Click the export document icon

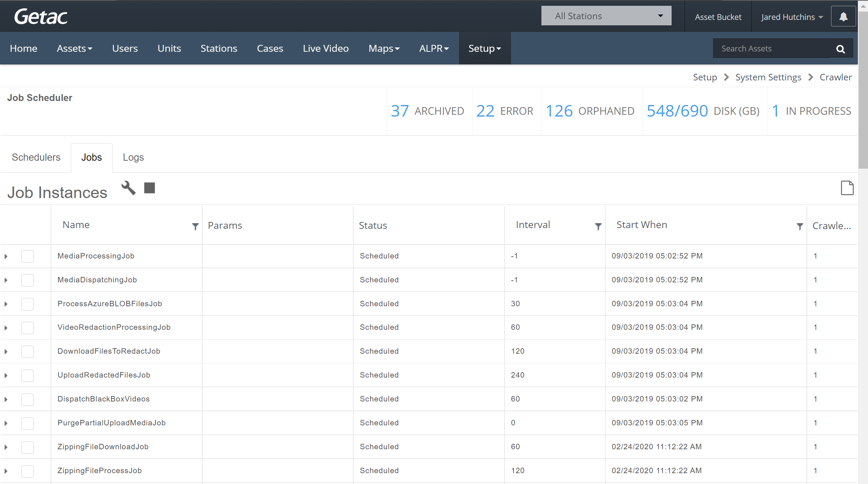(x=847, y=188)
